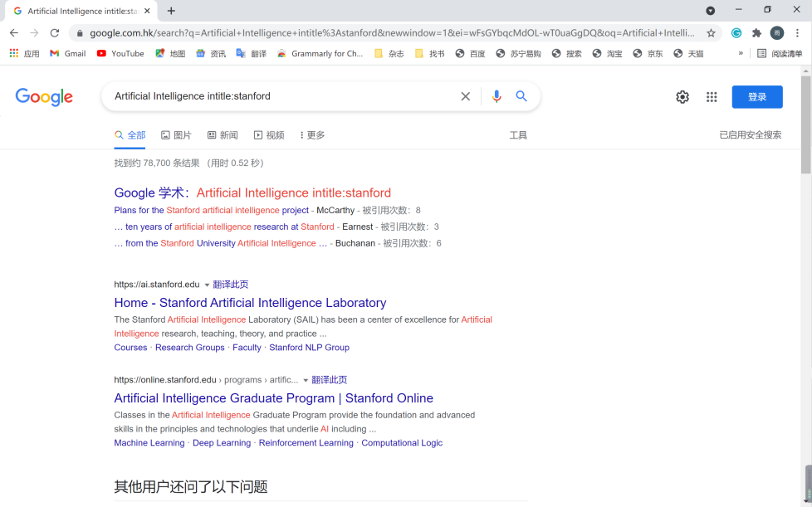Screen dimensions: 812x507
Task: Click the 登录 sign-in button
Action: [757, 97]
